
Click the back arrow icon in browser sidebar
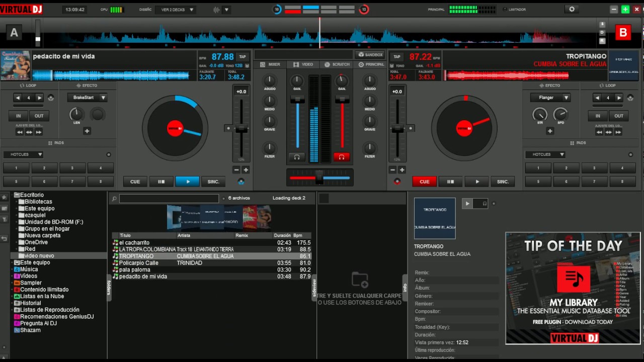(5, 238)
